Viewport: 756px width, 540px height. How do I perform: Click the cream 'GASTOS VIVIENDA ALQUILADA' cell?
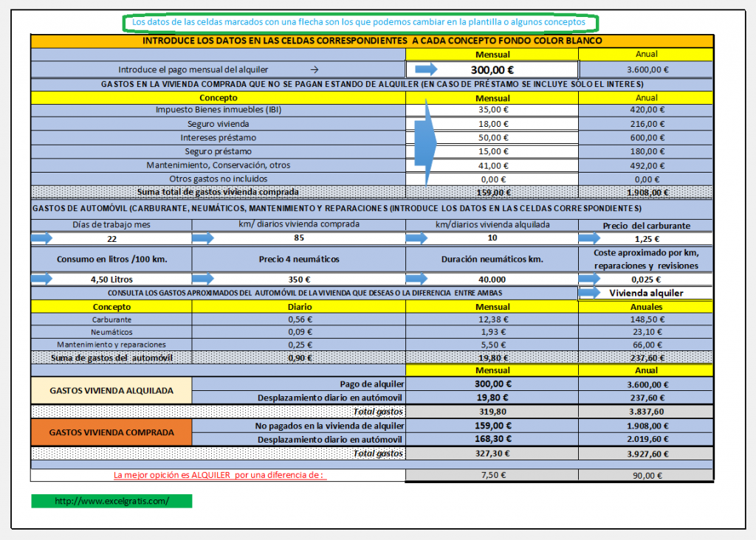(x=111, y=390)
